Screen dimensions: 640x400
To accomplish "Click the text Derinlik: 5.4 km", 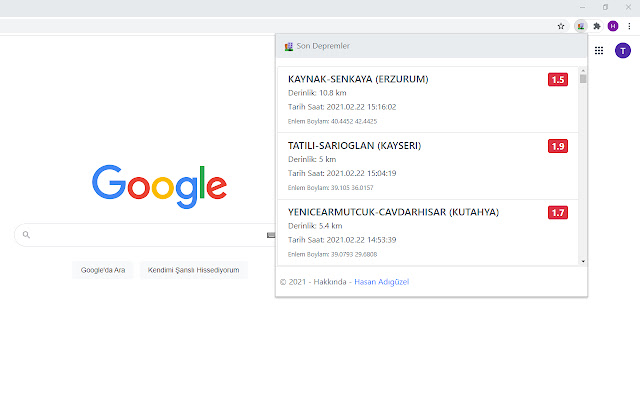I will tap(315, 226).
